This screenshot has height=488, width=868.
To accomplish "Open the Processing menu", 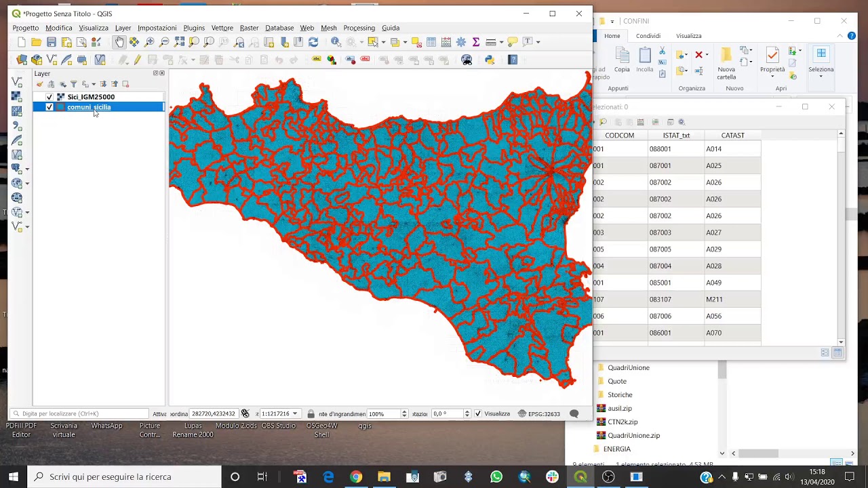I will click(x=359, y=28).
